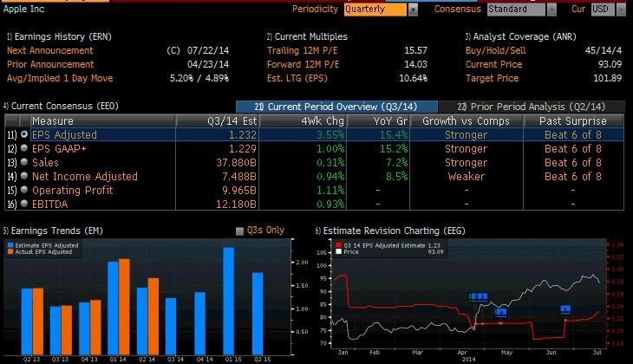Click the Periodicity dropdown arrow button
Screen dimensions: 633x364
click(x=413, y=10)
